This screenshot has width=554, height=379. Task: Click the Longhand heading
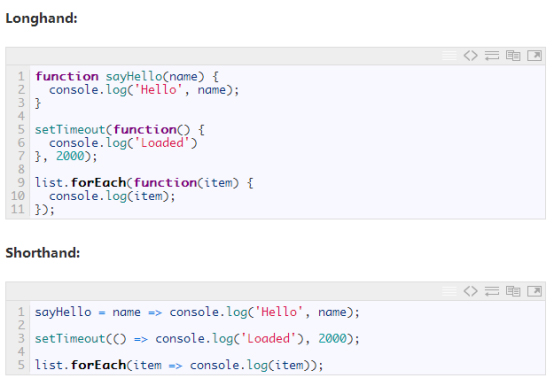pyautogui.click(x=41, y=18)
